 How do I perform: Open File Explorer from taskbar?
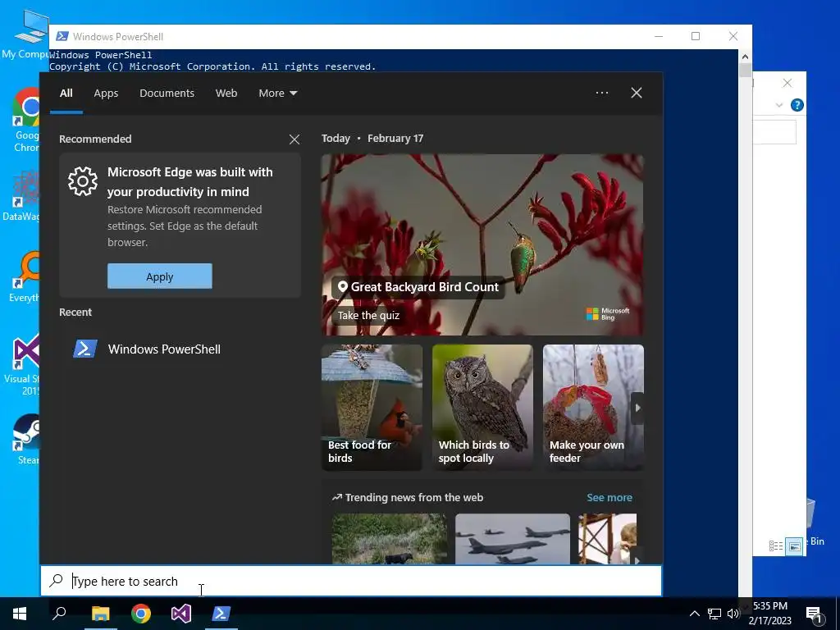(100, 614)
